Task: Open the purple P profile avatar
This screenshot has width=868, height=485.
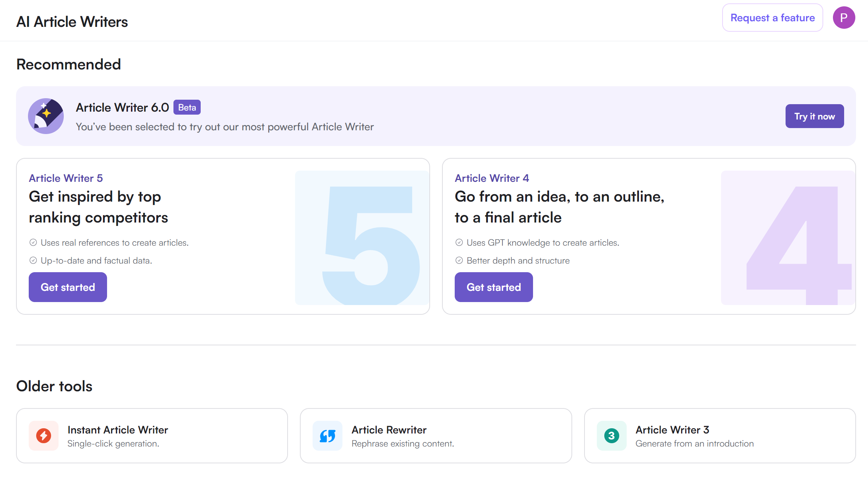Action: (844, 18)
